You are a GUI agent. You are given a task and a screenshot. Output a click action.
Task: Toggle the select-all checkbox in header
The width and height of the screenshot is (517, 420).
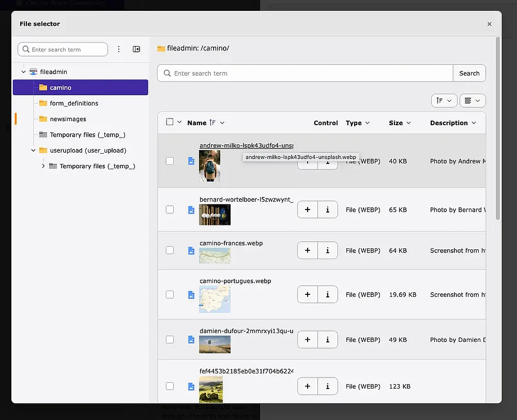click(x=170, y=122)
